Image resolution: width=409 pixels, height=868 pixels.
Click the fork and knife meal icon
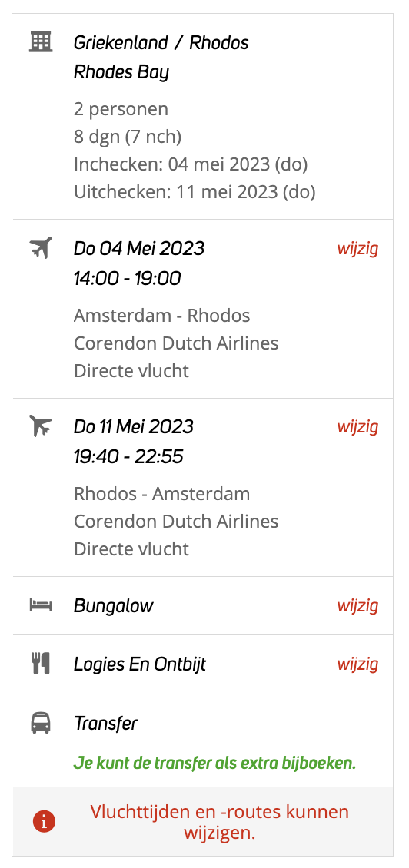41,664
